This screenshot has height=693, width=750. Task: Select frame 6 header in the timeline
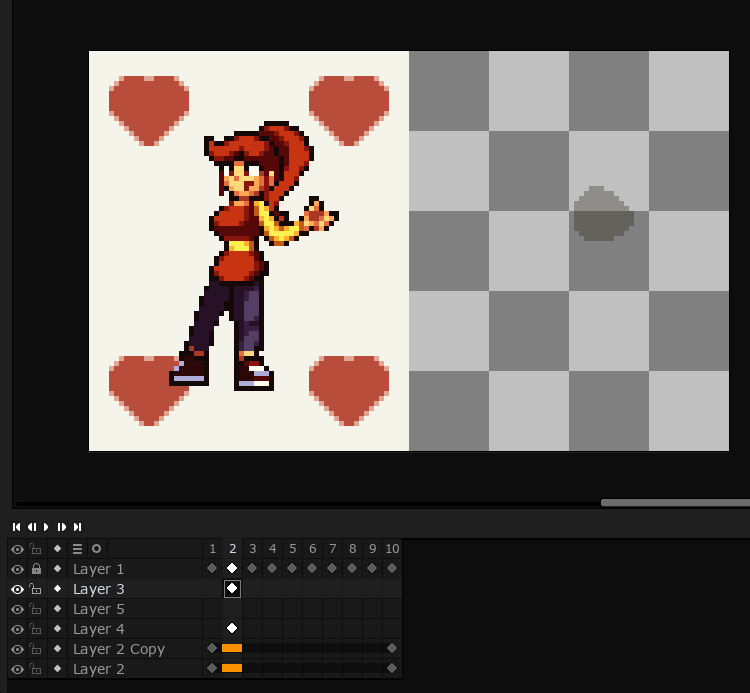pos(312,549)
